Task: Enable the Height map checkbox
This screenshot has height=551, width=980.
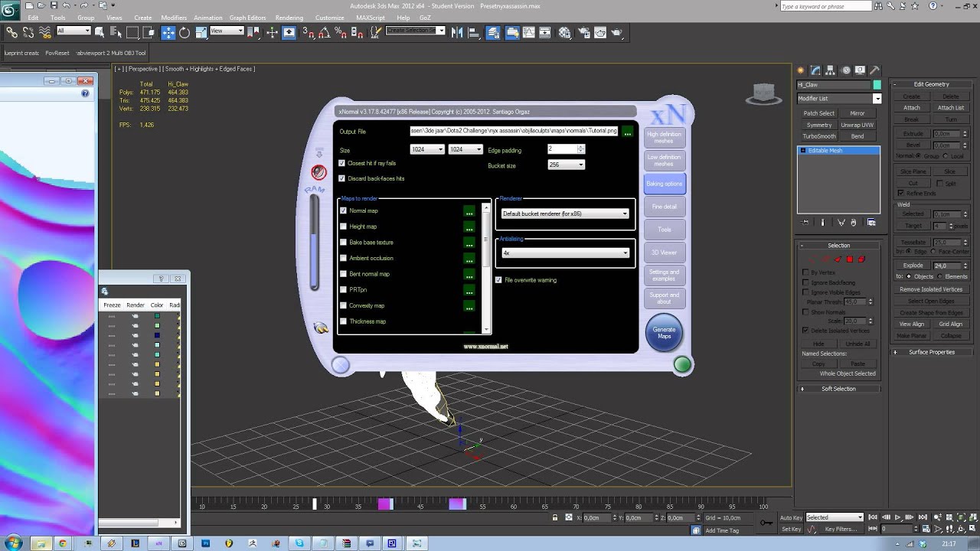Action: pyautogui.click(x=343, y=227)
